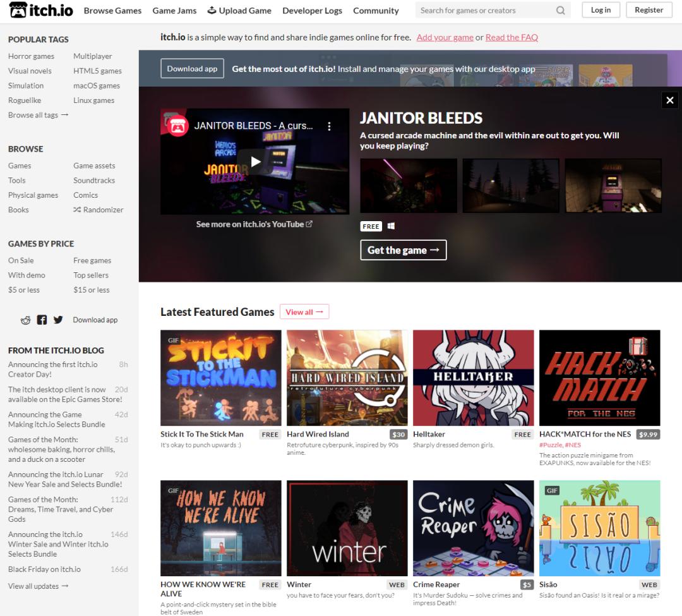The image size is (682, 616).
Task: Select Roguelike tag
Action: pos(25,100)
